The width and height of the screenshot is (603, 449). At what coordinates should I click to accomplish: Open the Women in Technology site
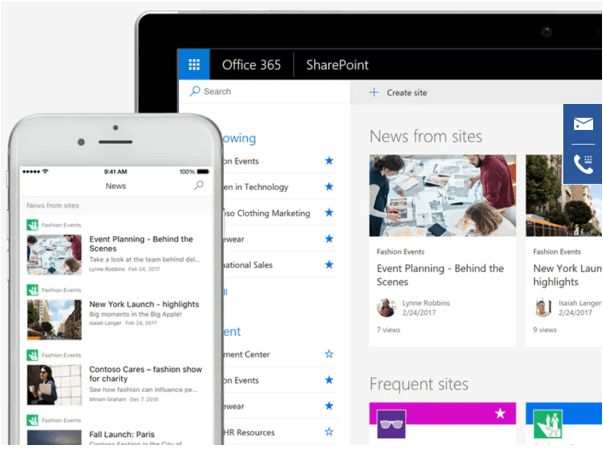256,187
